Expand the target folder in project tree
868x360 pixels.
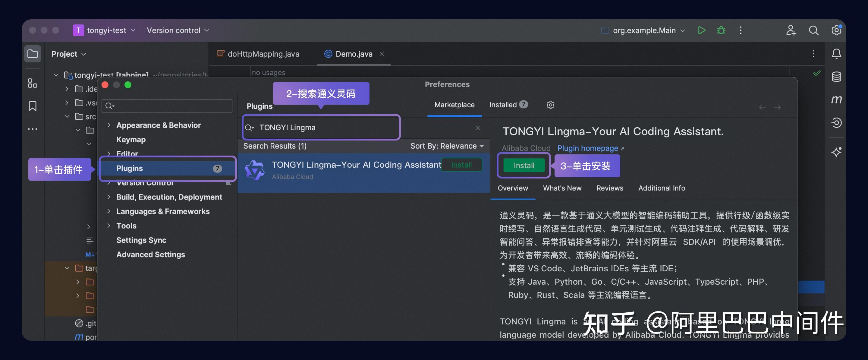(x=67, y=268)
